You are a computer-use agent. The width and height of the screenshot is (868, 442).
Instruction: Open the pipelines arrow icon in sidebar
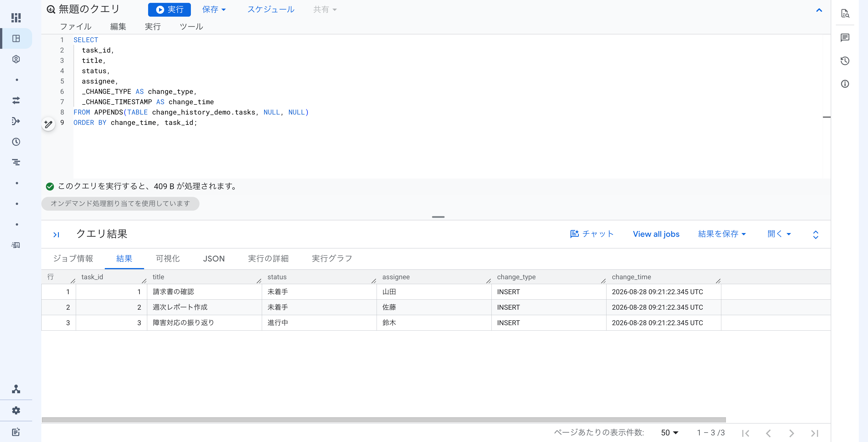[x=16, y=121]
